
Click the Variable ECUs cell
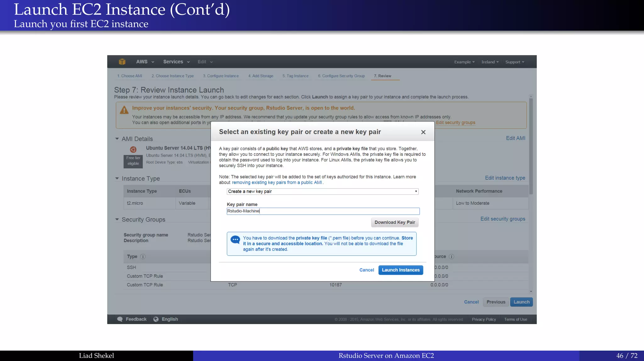tap(192, 203)
